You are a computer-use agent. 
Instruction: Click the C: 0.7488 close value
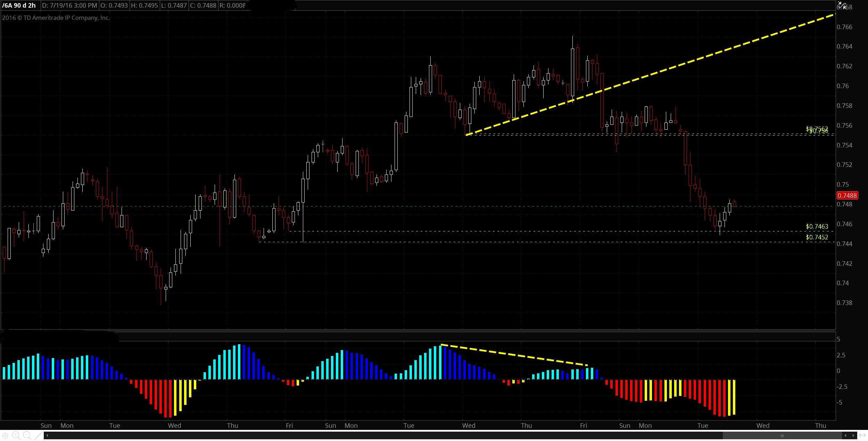click(x=203, y=6)
